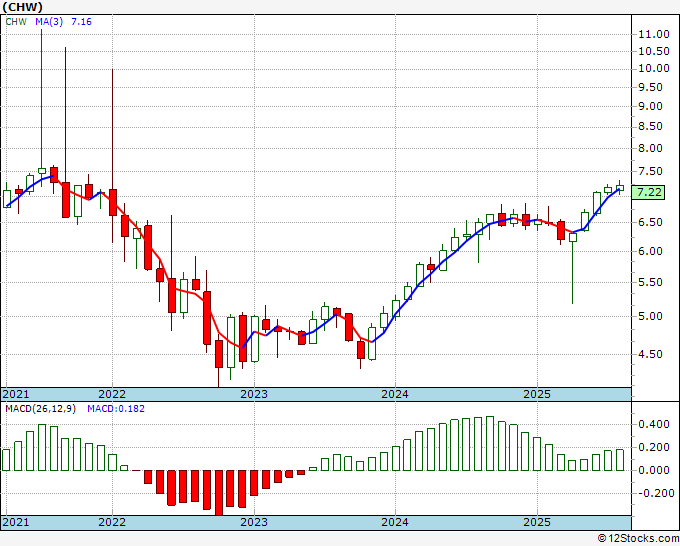680x546 pixels.
Task: Click 2021 on the MACD panel time axis
Action: coord(16,522)
